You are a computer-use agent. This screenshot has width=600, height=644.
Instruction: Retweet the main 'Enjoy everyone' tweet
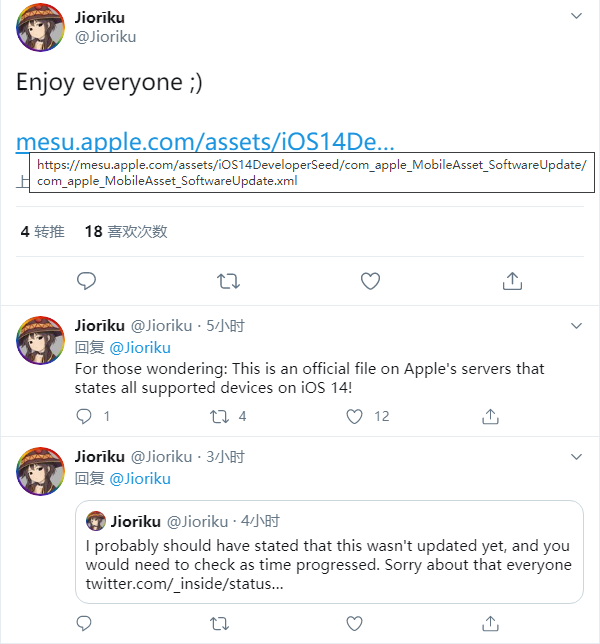[x=229, y=281]
